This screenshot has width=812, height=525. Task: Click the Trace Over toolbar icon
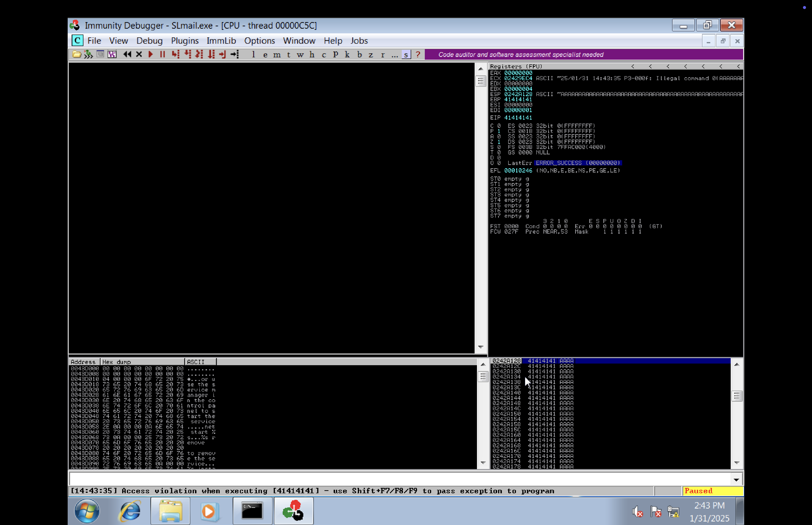point(211,54)
